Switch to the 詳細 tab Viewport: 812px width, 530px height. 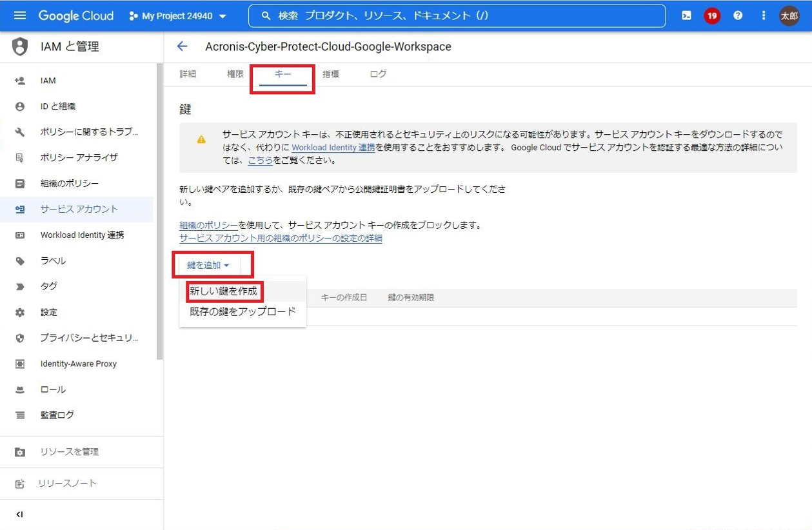188,74
